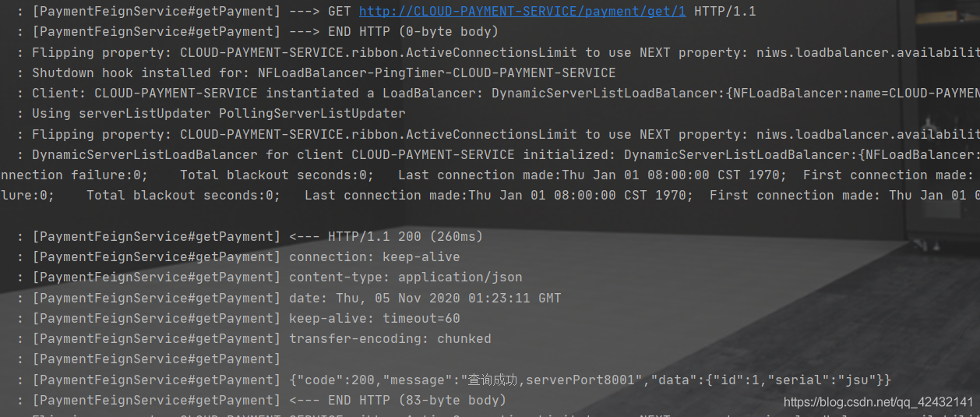Click the blog.csdn.net watermark URL text
This screenshot has width=980, height=417.
(x=878, y=402)
